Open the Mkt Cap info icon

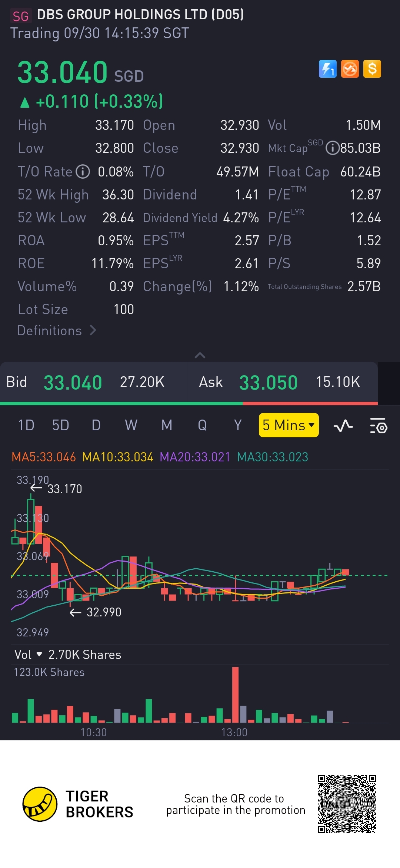click(332, 148)
